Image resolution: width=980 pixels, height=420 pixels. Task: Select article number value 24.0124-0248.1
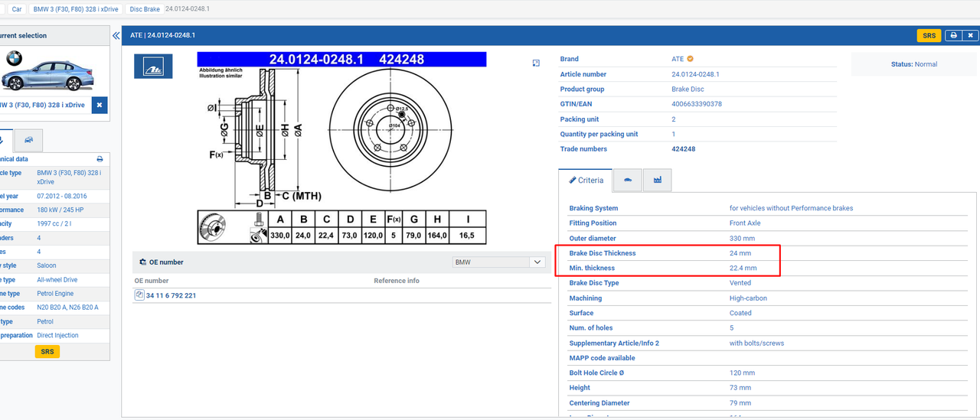pyautogui.click(x=695, y=74)
